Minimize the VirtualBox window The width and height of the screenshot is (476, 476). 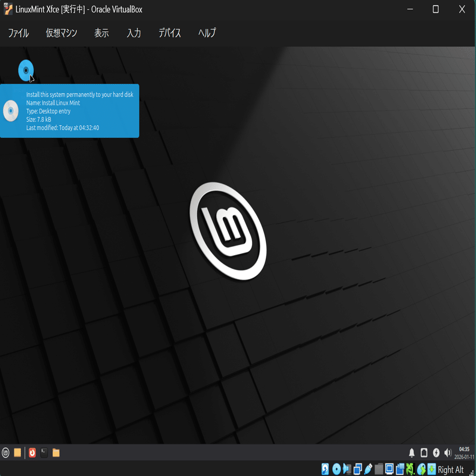[x=410, y=9]
